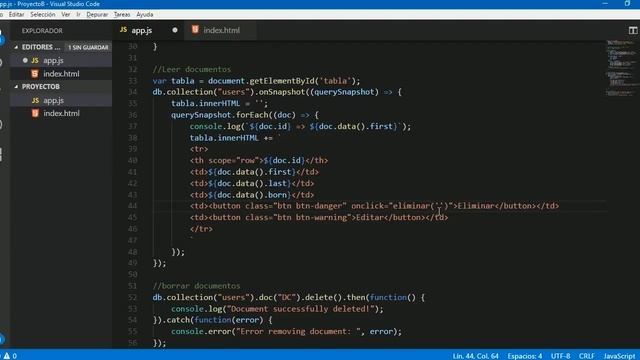The height and width of the screenshot is (360, 640).
Task: Open the Depurar menu
Action: tap(97, 15)
